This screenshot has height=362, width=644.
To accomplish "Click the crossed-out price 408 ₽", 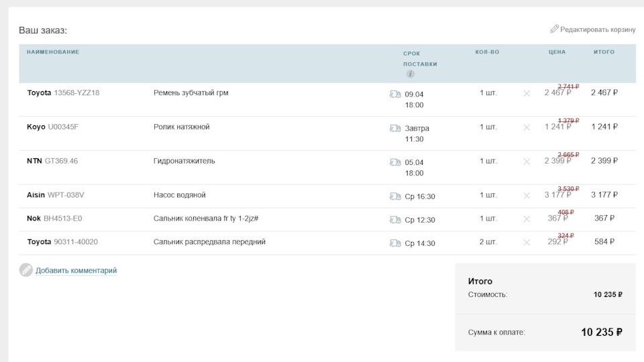I will click(566, 213).
